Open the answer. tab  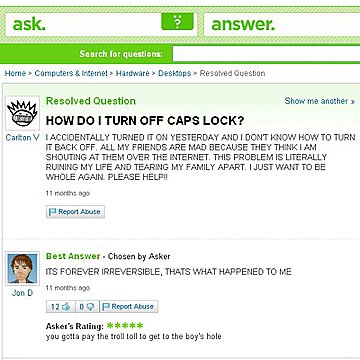[243, 24]
